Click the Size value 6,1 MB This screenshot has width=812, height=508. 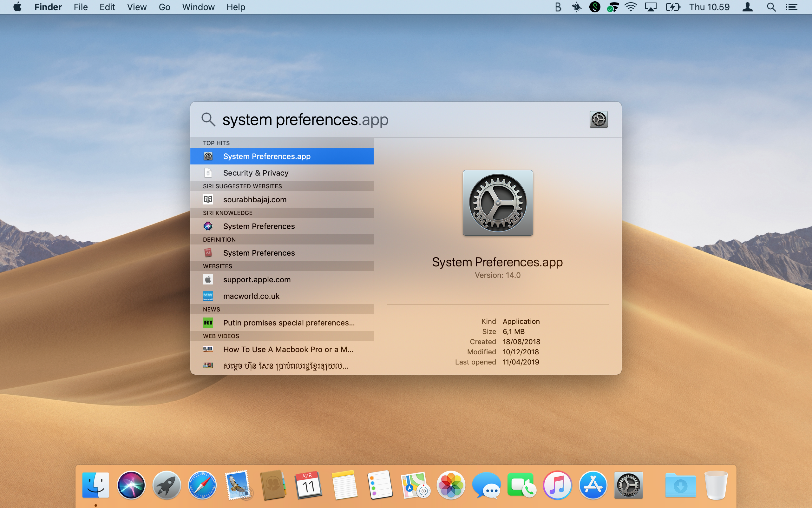tap(514, 331)
